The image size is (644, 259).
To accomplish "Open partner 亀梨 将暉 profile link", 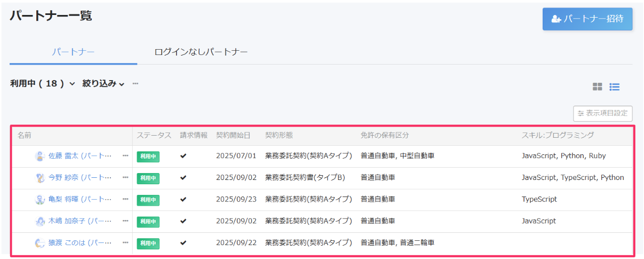I will coord(80,199).
